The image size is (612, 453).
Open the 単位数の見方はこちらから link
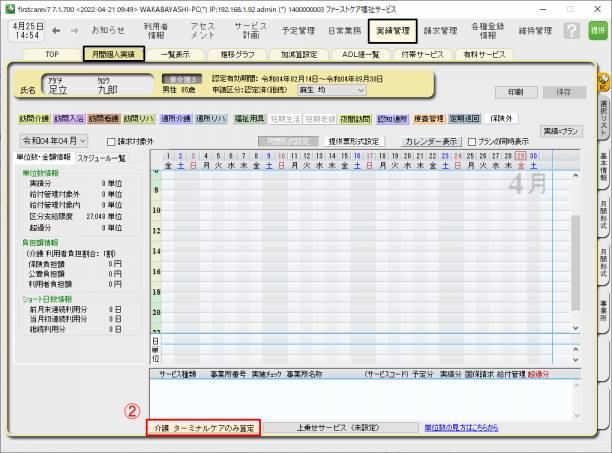tap(461, 427)
